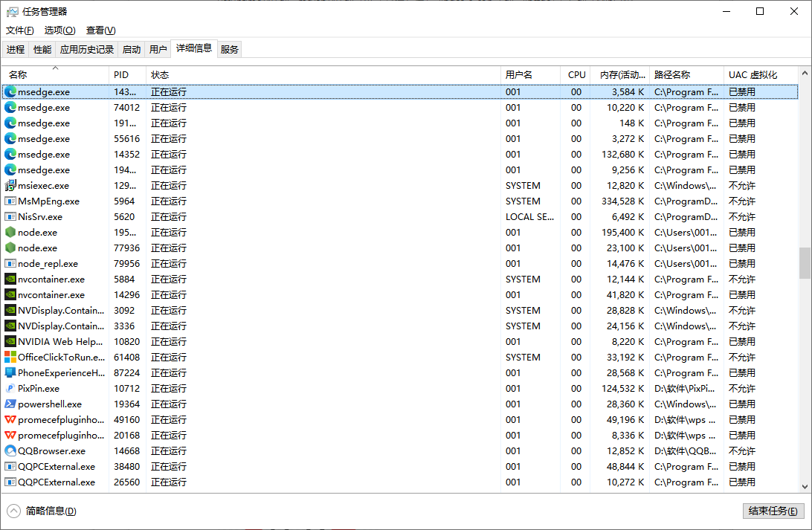Viewport: 812px width, 530px height.
Task: Select memory value 334,528 K
Action: pos(622,201)
